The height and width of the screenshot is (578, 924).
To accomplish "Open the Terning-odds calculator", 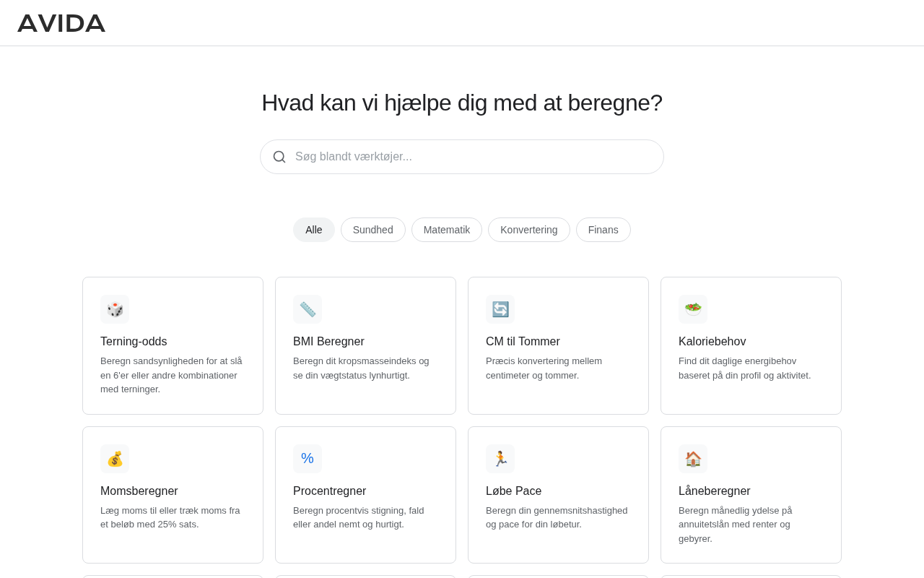I will 173,345.
